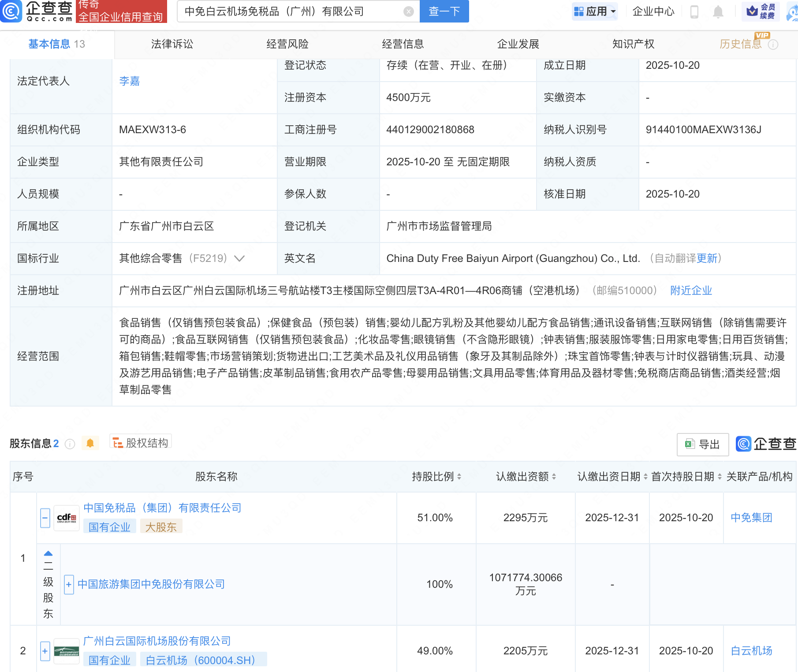Viewport: 798px width, 672px height.
Task: Click the China Duty Free cdf logo
Action: point(67,518)
